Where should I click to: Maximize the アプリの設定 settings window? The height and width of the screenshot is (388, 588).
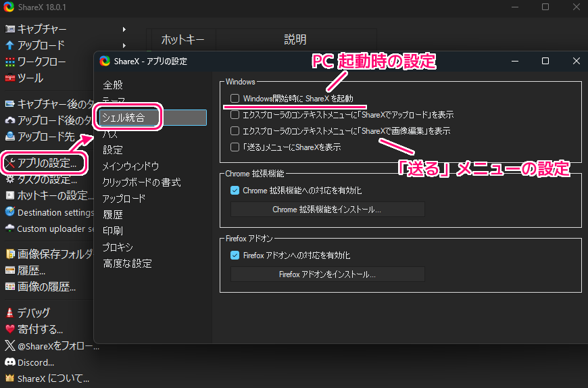545,61
